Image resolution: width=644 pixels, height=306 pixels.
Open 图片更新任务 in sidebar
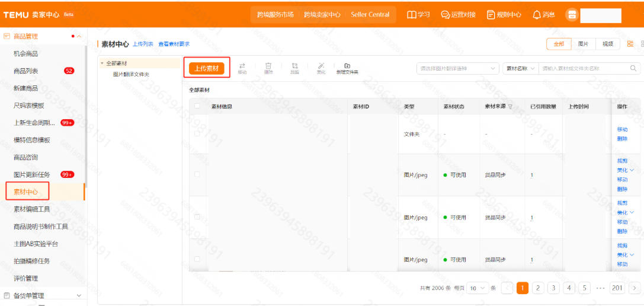(31, 174)
